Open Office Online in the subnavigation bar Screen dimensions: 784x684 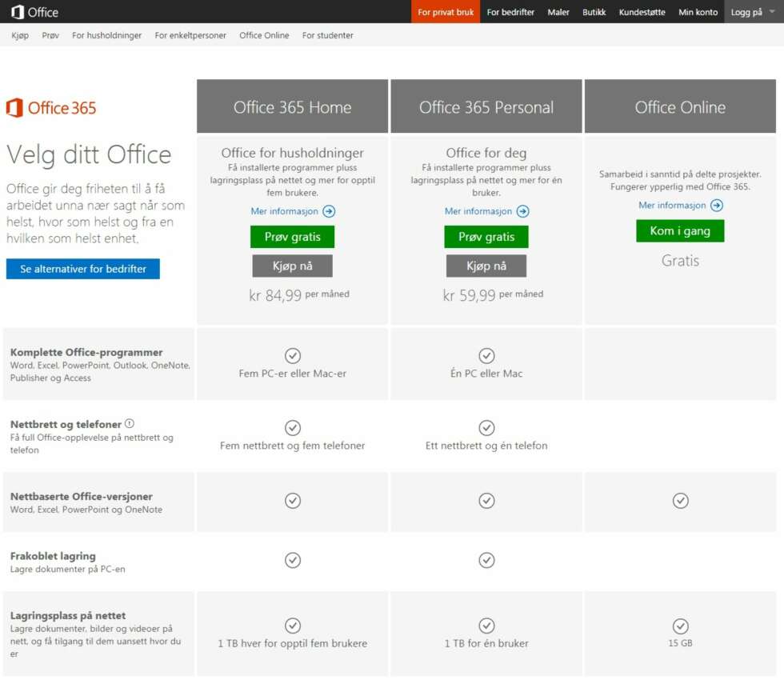pyautogui.click(x=264, y=35)
